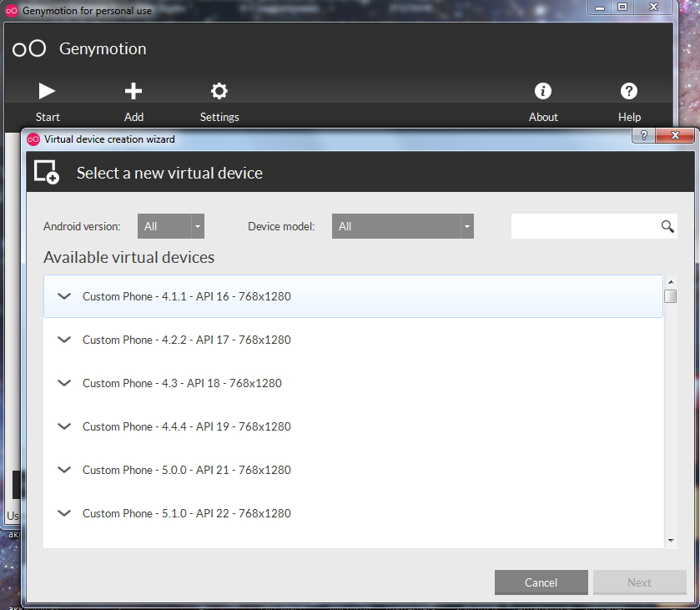Click the Add plus icon
The width and height of the screenshot is (700, 610).
[133, 91]
